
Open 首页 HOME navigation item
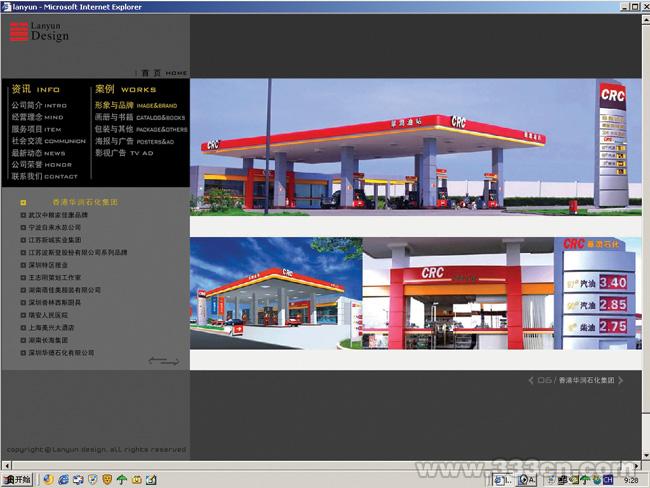(163, 73)
